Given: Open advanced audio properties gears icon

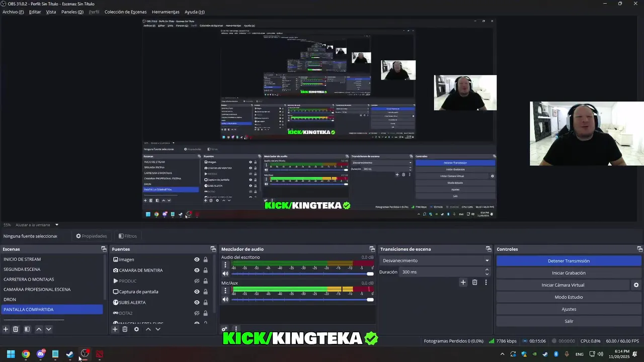Looking at the screenshot, I should [x=224, y=329].
